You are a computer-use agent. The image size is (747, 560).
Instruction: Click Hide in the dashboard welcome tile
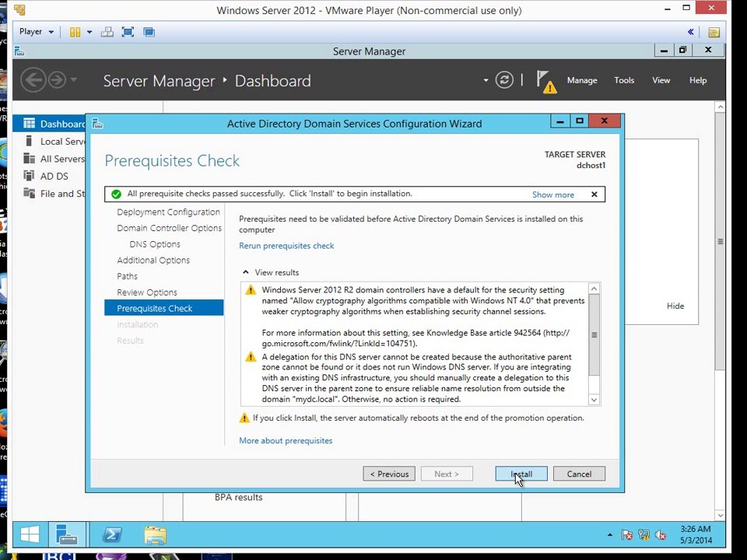coord(675,306)
